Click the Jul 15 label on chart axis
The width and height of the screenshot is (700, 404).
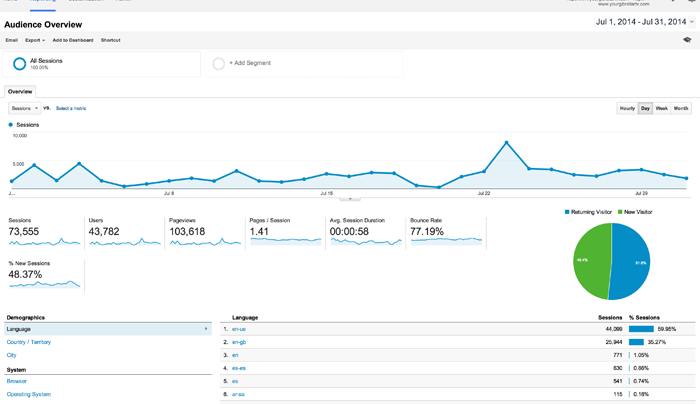pyautogui.click(x=326, y=193)
